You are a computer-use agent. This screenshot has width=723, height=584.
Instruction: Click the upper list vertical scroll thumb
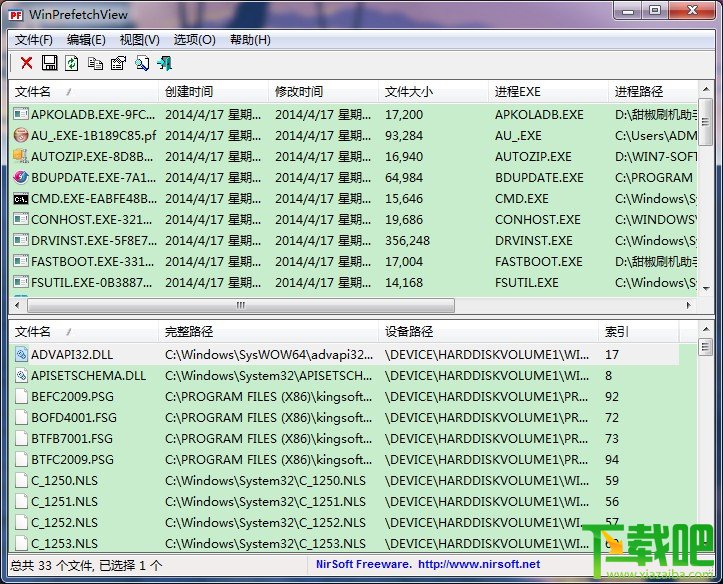tap(705, 122)
